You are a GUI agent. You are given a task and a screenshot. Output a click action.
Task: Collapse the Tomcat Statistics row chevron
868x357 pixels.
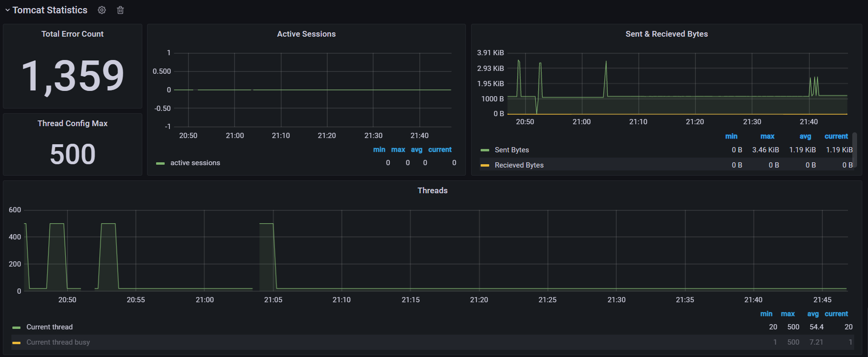click(7, 10)
